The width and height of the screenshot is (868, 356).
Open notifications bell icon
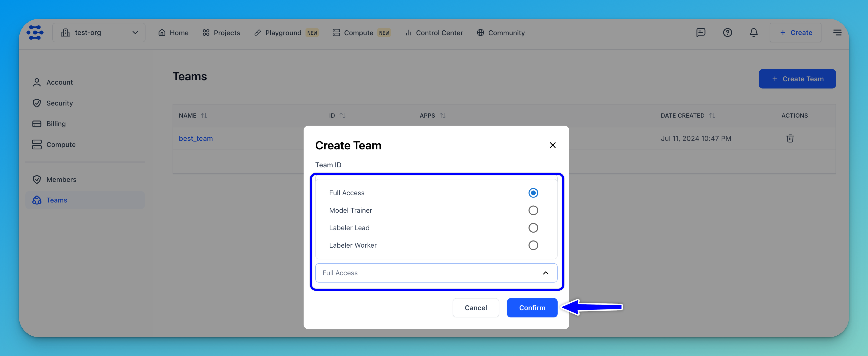[x=753, y=32]
